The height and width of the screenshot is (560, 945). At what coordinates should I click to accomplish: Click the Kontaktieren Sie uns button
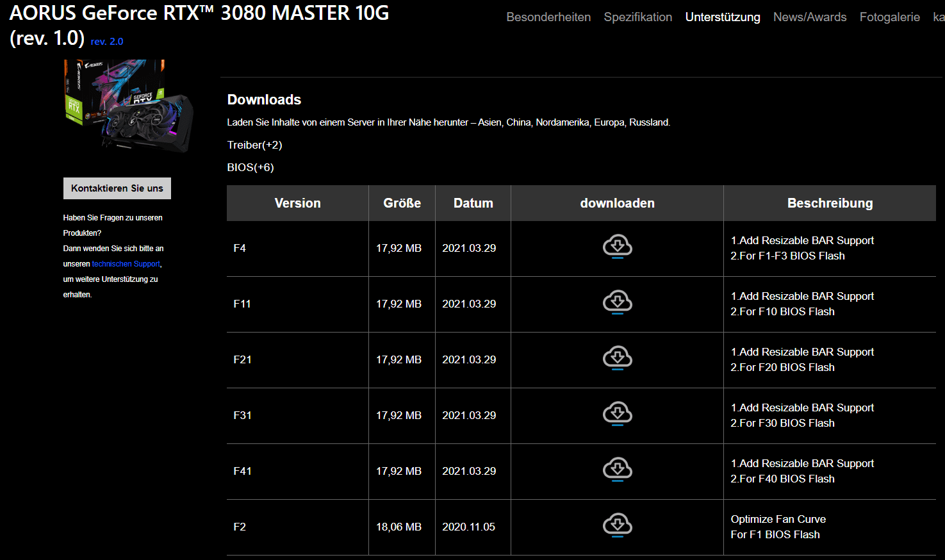pyautogui.click(x=117, y=188)
